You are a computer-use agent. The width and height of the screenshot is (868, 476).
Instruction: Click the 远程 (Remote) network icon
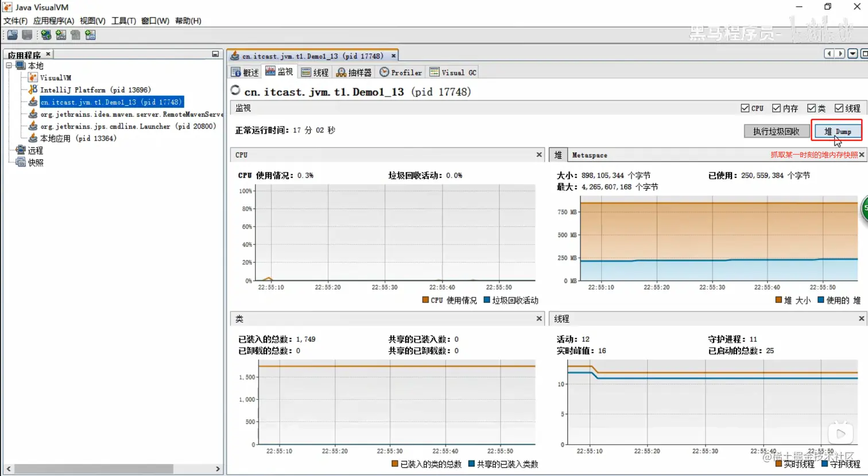(x=21, y=150)
